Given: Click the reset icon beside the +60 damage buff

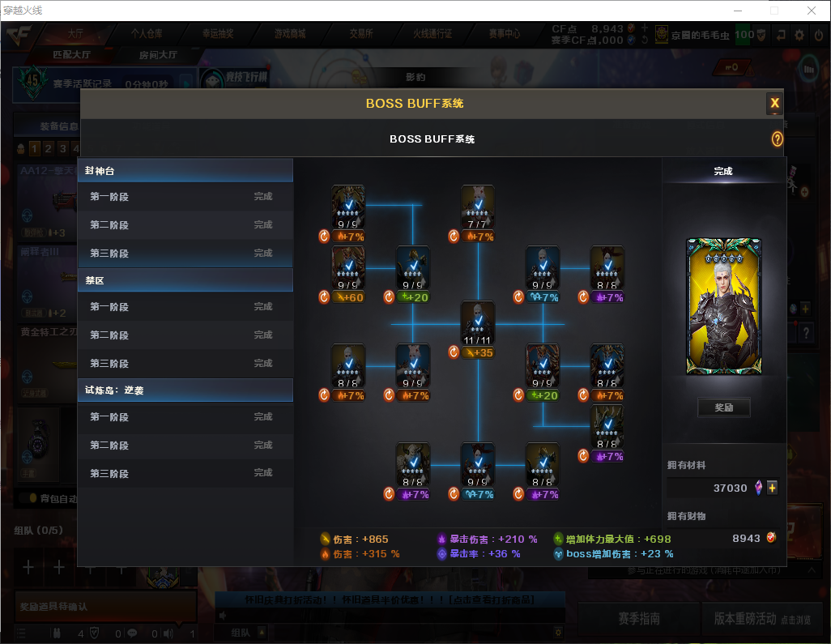Looking at the screenshot, I should 324,297.
